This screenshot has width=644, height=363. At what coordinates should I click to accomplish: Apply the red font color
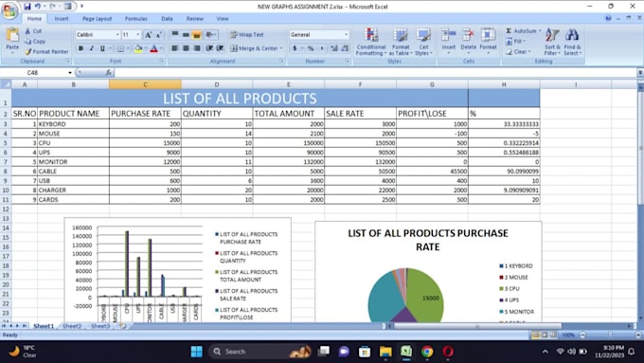pyautogui.click(x=154, y=48)
